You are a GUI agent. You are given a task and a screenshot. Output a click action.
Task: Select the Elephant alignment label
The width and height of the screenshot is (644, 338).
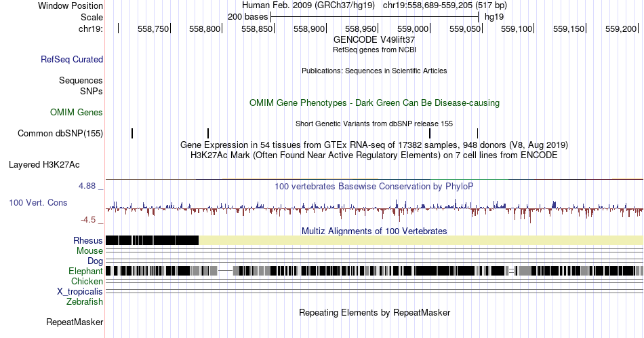click(x=85, y=271)
